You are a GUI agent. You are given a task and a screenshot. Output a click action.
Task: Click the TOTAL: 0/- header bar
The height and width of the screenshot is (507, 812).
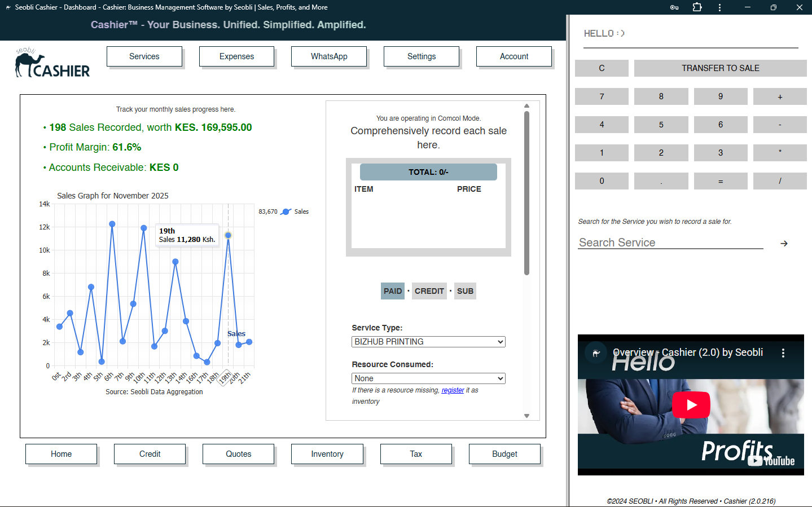point(428,172)
